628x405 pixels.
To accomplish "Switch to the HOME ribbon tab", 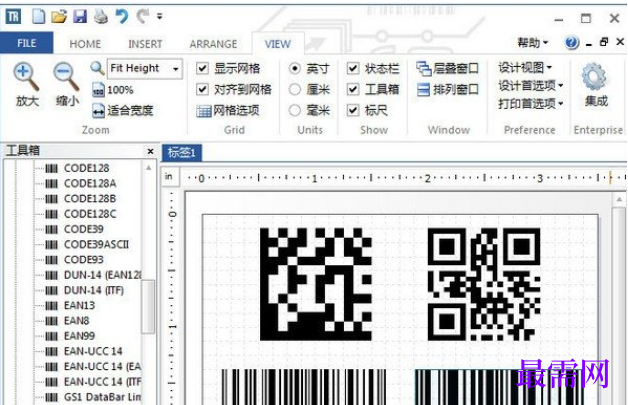I will [85, 44].
